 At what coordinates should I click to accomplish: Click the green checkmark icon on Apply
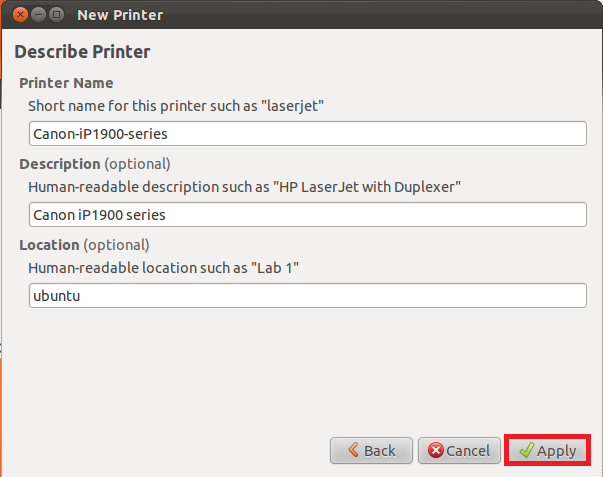526,451
